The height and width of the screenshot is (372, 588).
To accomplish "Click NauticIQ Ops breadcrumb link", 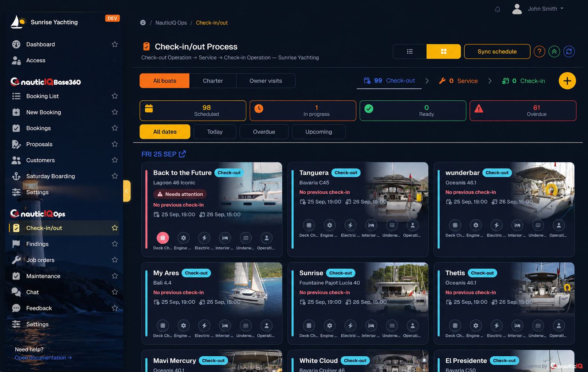I will coord(171,23).
